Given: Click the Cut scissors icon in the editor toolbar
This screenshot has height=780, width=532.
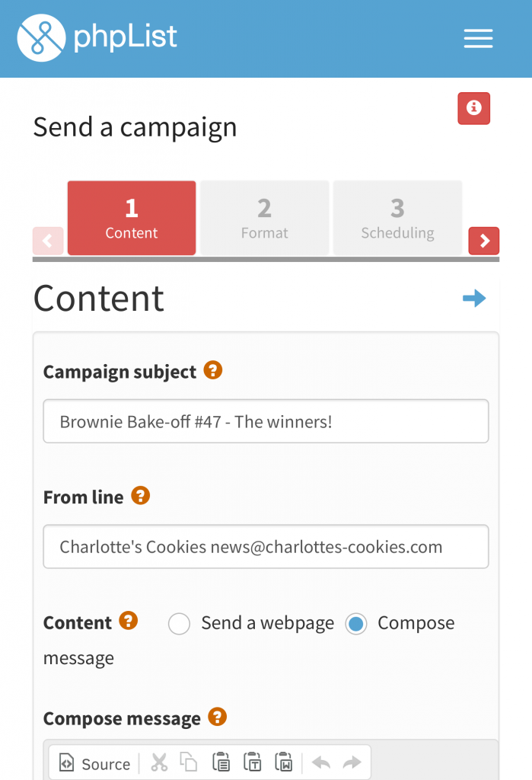Looking at the screenshot, I should coord(159,763).
